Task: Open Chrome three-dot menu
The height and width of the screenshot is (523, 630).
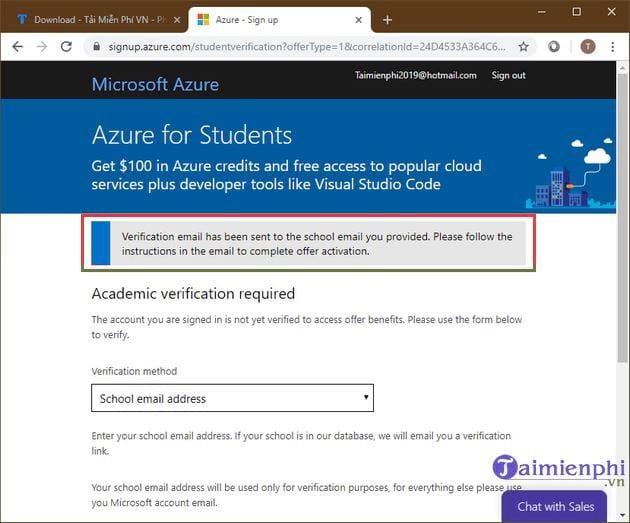Action: [x=612, y=47]
